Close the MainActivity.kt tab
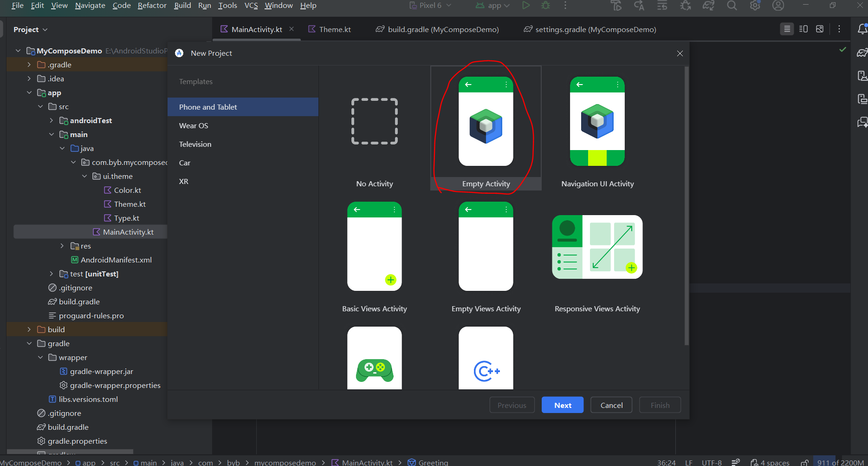868x466 pixels. click(x=291, y=29)
